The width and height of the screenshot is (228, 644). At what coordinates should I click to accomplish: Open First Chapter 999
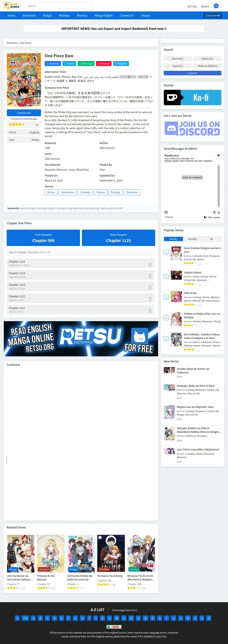[x=43, y=238]
